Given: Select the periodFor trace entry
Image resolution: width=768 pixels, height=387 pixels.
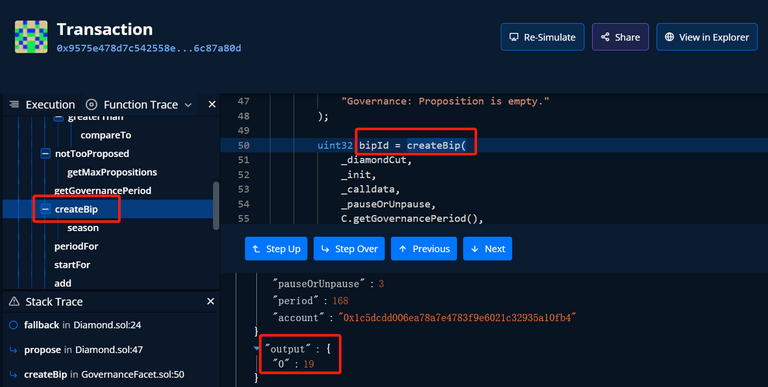Looking at the screenshot, I should pyautogui.click(x=76, y=246).
